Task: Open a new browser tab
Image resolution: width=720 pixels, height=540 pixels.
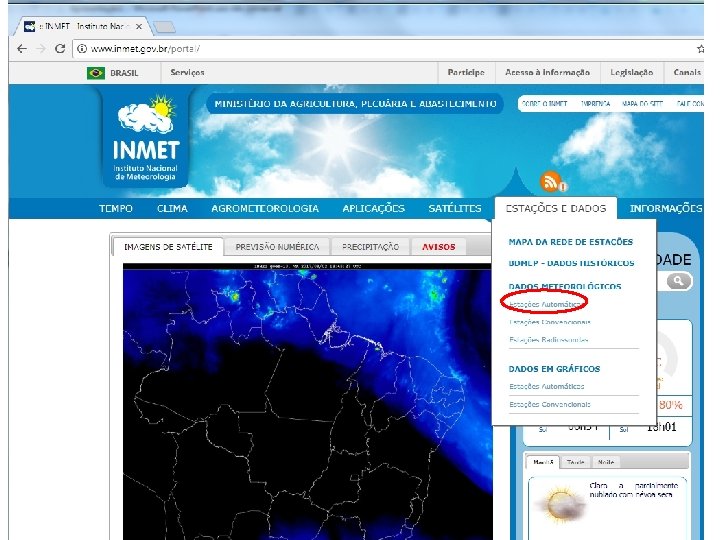Action: point(164,27)
